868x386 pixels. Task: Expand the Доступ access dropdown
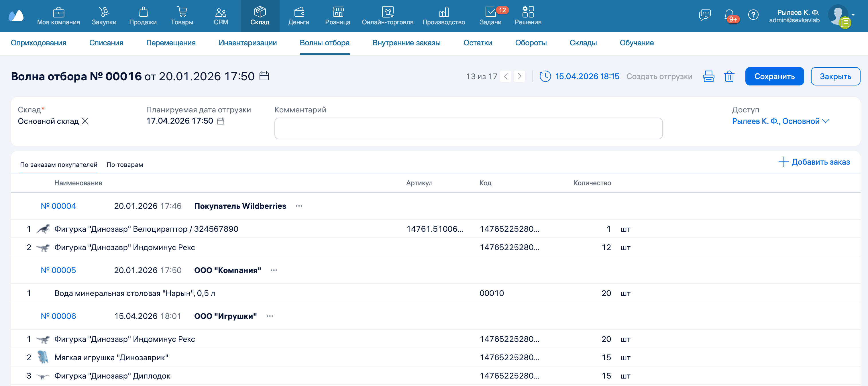(x=780, y=121)
